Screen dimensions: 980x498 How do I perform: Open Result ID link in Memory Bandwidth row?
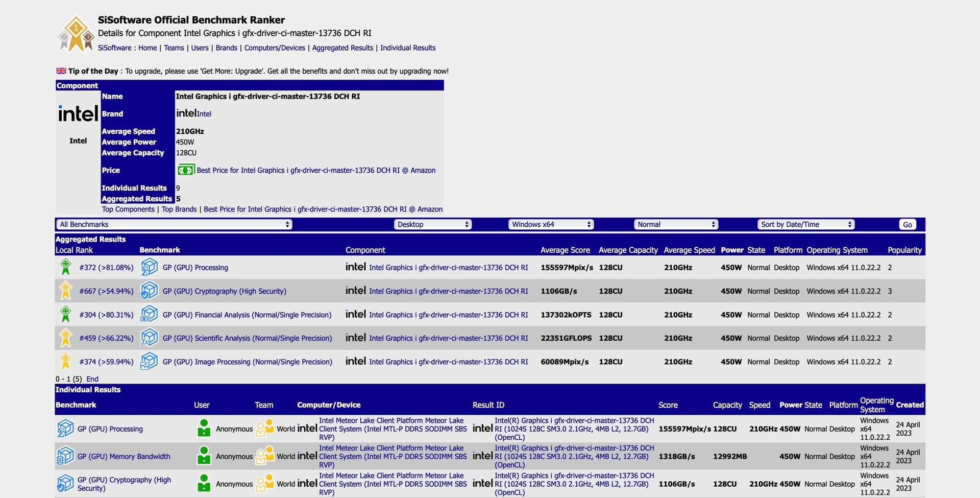(574, 456)
